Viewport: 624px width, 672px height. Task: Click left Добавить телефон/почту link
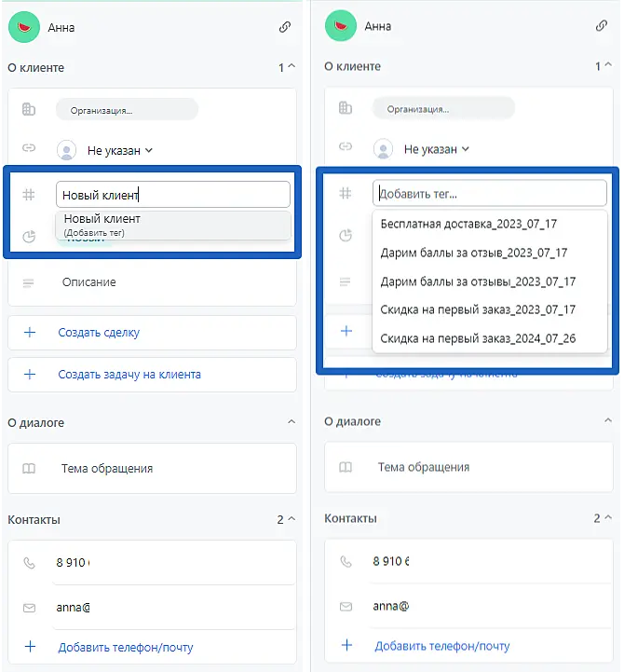pos(126,646)
